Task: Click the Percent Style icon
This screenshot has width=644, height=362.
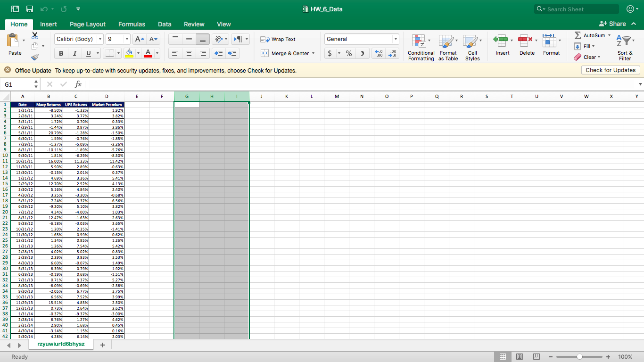Action: [349, 53]
